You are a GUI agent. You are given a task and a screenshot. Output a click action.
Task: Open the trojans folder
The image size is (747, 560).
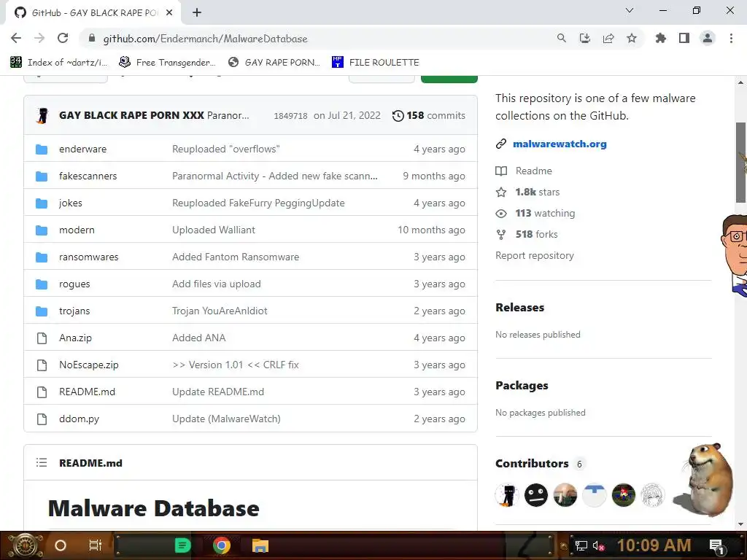click(74, 311)
